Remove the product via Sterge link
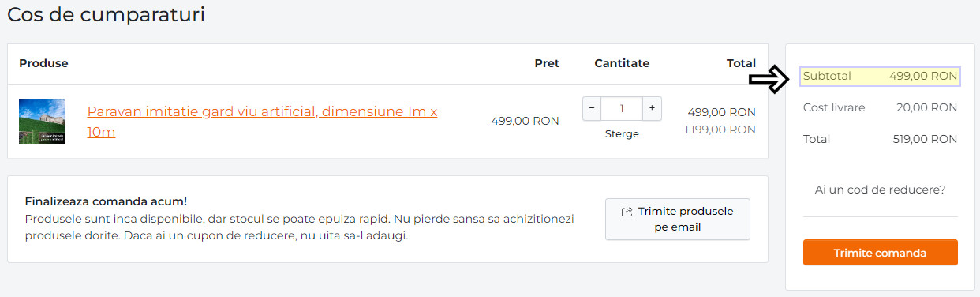This screenshot has height=297, width=980. pyautogui.click(x=622, y=134)
